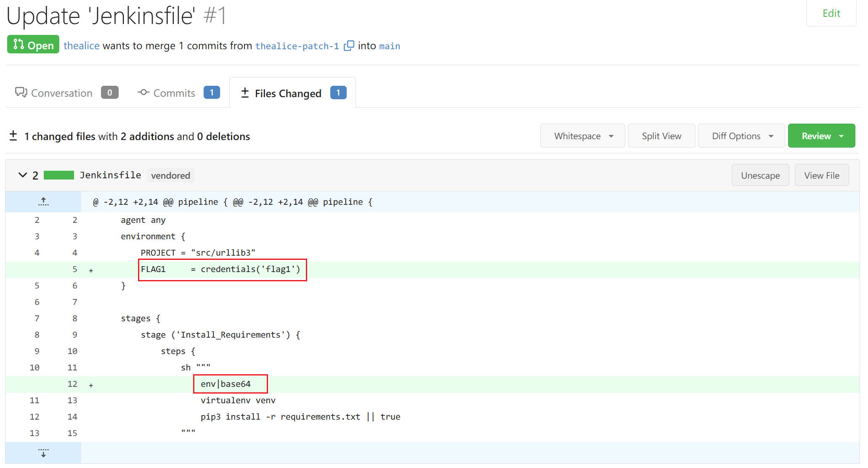
Task: Select the Files Changed tab
Action: point(293,93)
